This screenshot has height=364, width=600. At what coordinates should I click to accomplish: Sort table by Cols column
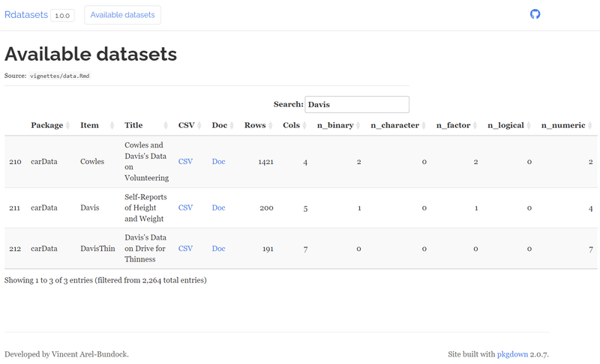291,125
